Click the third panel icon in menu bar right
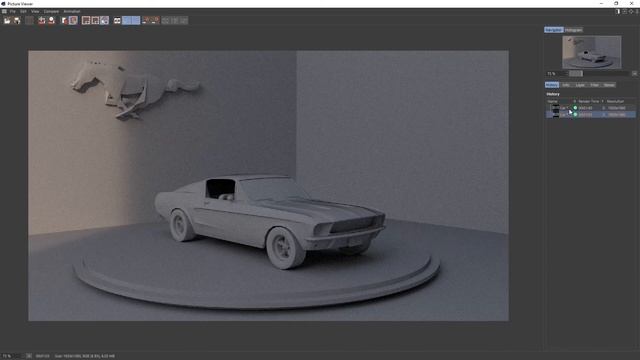Viewport: 640px width, 360px height. [x=631, y=11]
